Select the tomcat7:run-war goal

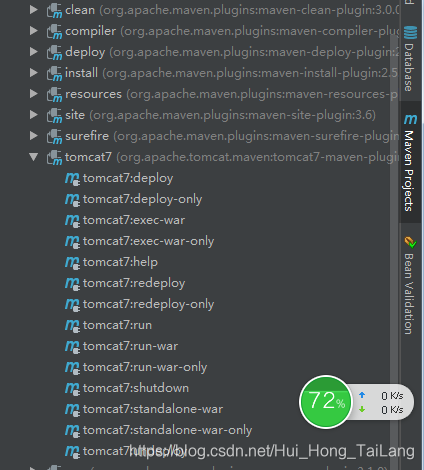pos(130,346)
